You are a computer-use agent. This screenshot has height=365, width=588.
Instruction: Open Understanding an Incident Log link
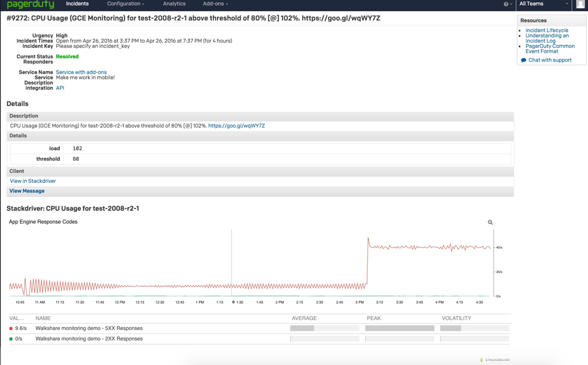click(x=547, y=38)
